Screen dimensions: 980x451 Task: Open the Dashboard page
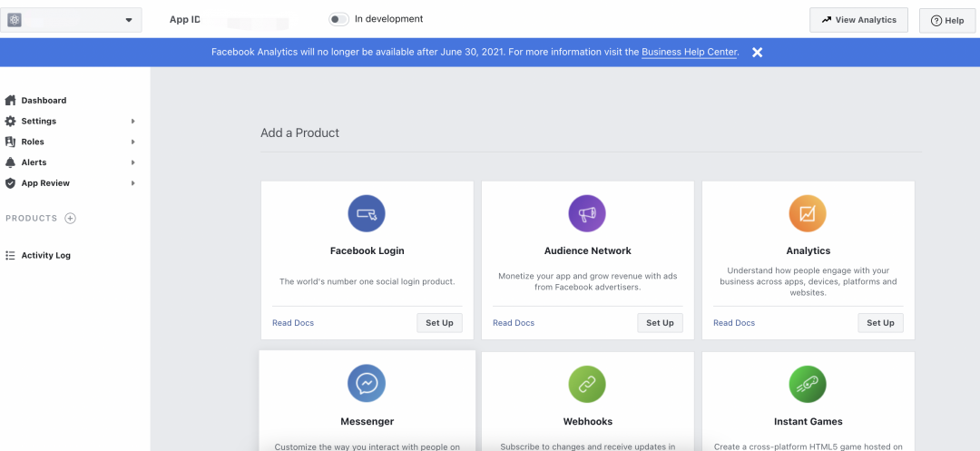44,101
